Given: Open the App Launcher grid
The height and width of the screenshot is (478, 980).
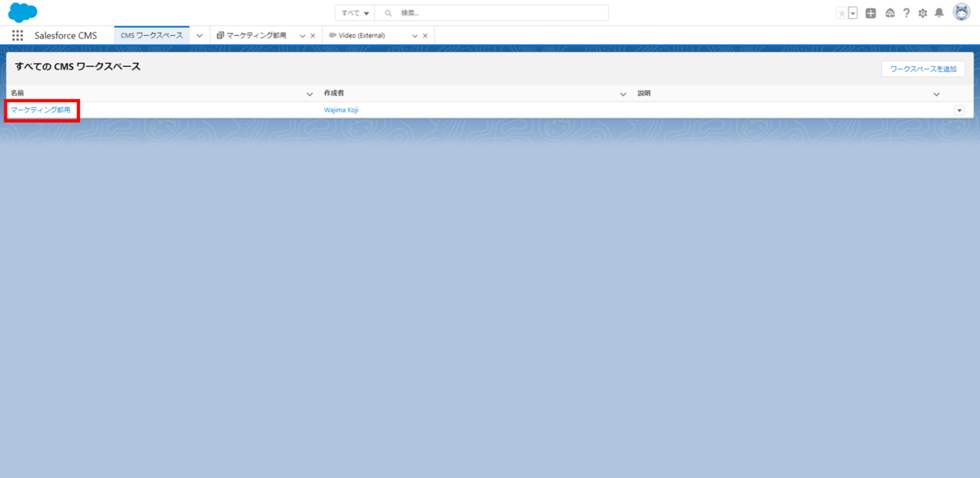Looking at the screenshot, I should (17, 35).
